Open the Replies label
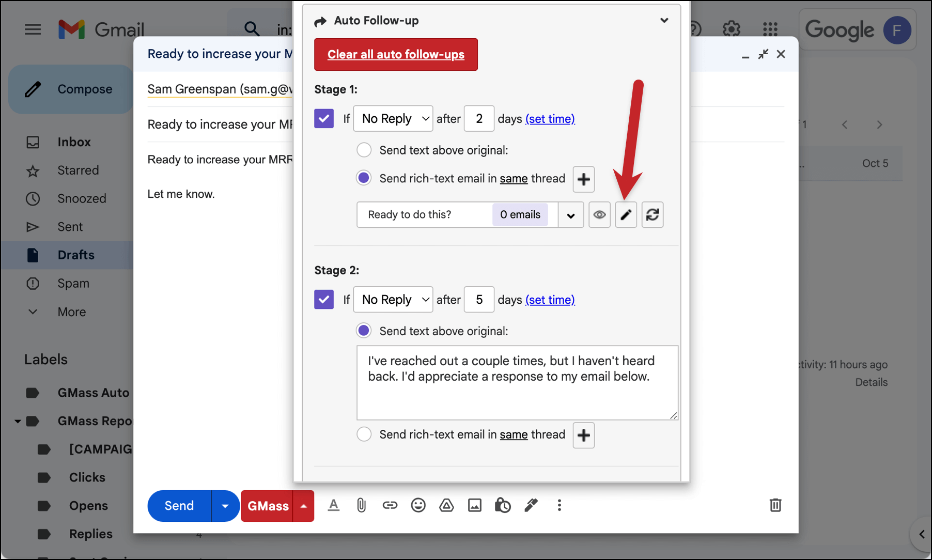 click(x=90, y=534)
